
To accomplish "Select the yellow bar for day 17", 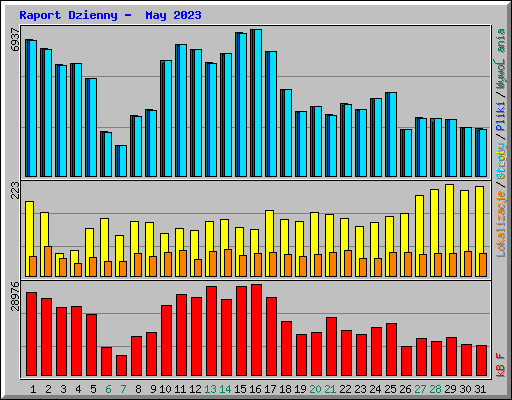I will (x=269, y=243).
